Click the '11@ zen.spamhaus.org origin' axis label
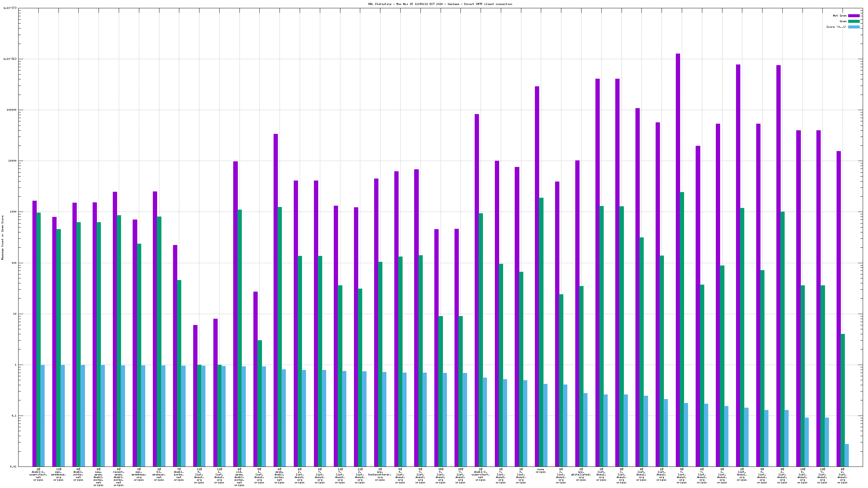868x488 pixels. click(x=58, y=474)
